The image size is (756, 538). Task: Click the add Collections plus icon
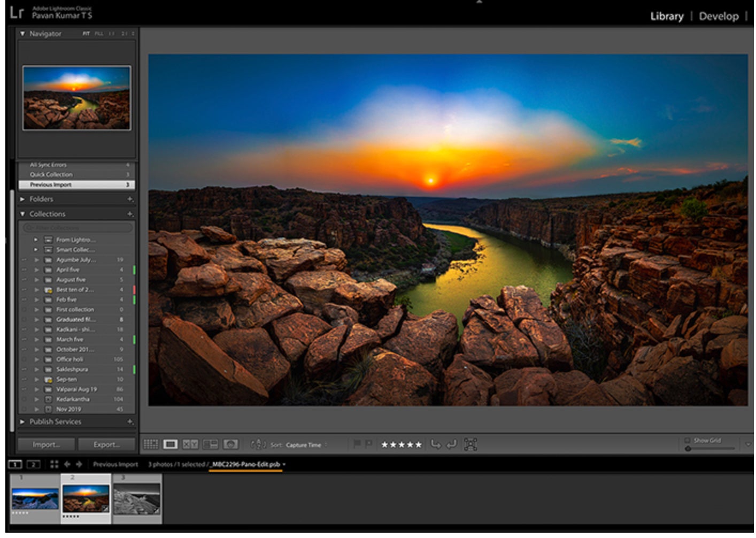[x=130, y=214]
